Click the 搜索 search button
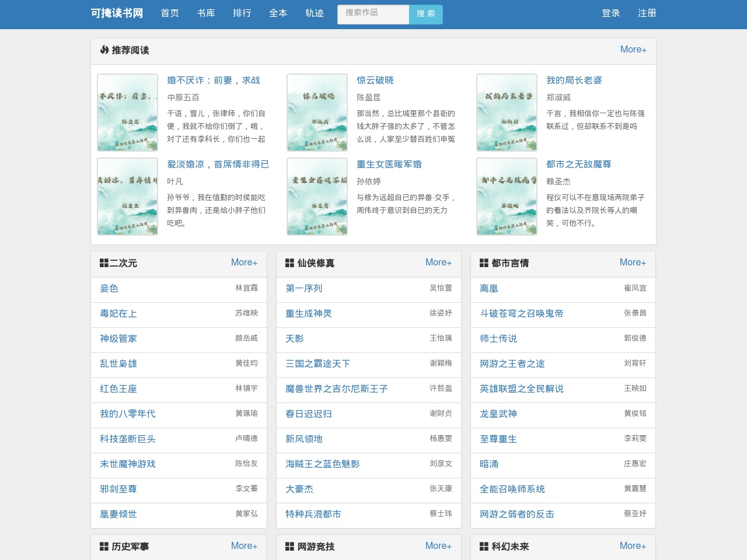Screen dimensions: 747x560 pos(426,15)
